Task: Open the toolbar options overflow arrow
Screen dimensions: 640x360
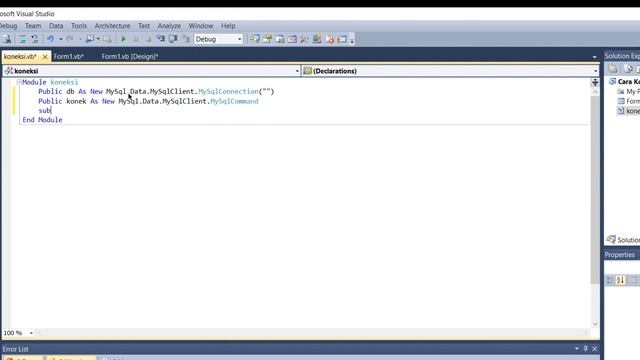Action: coord(352,40)
